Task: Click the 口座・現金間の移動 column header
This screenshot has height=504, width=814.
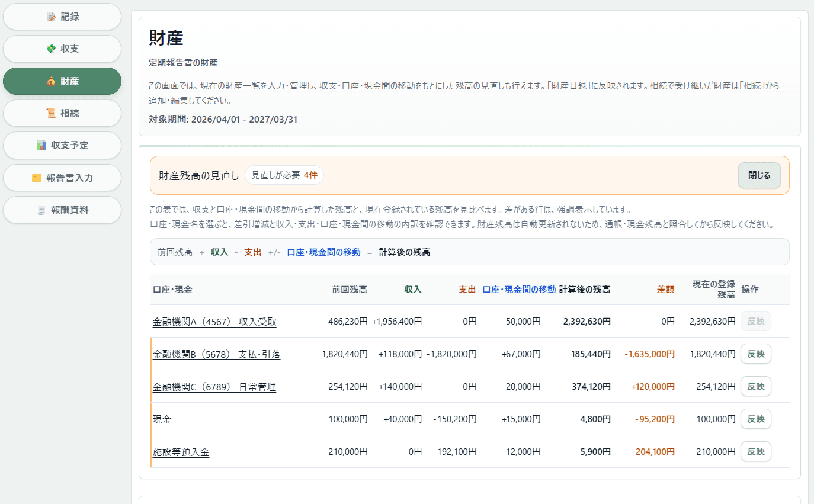Action: pos(519,290)
